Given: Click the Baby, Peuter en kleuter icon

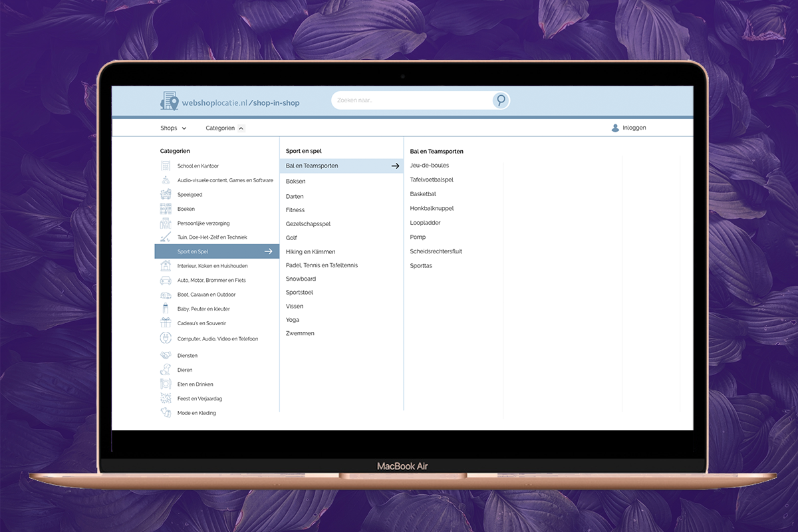Looking at the screenshot, I should click(x=166, y=309).
